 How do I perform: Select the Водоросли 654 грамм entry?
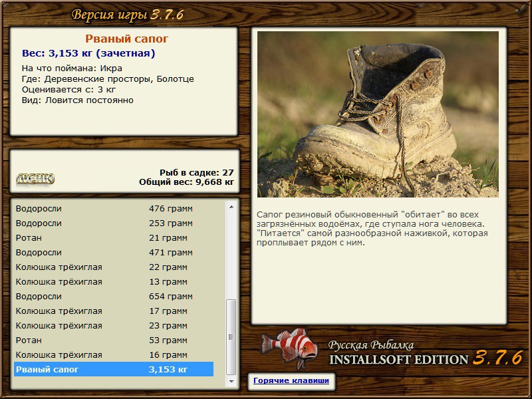(114, 296)
